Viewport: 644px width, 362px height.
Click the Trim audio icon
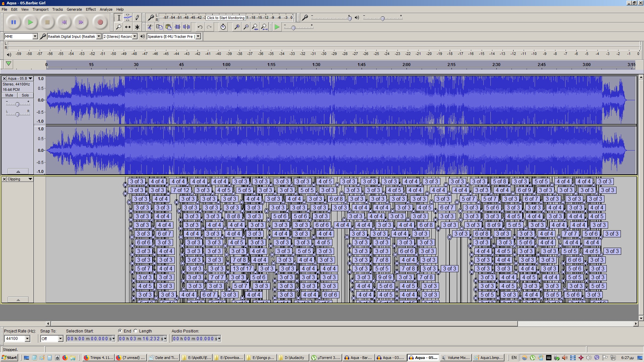177,27
